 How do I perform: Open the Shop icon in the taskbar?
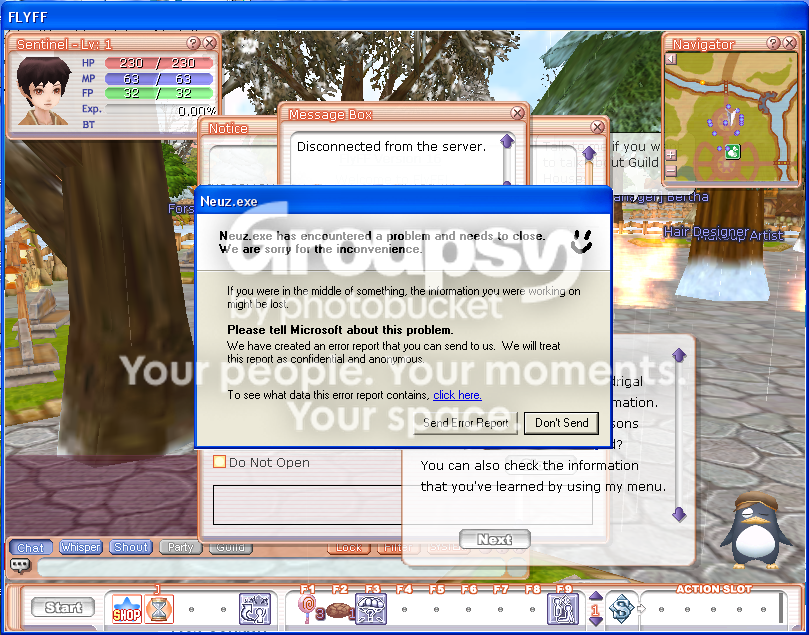[126, 609]
